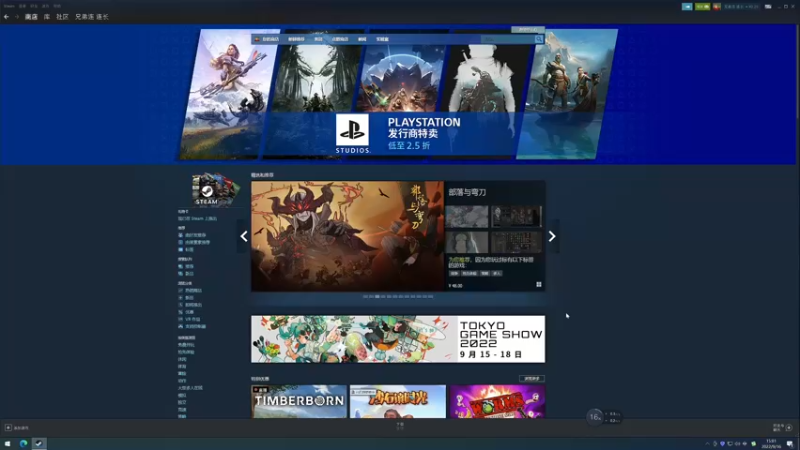Select top-left screenshot thumbnail of 部落与弯刀

coord(467,216)
